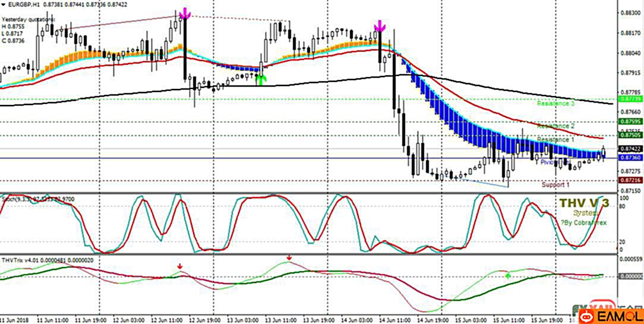Click the first red arrow in THVTrix panel

click(180, 268)
